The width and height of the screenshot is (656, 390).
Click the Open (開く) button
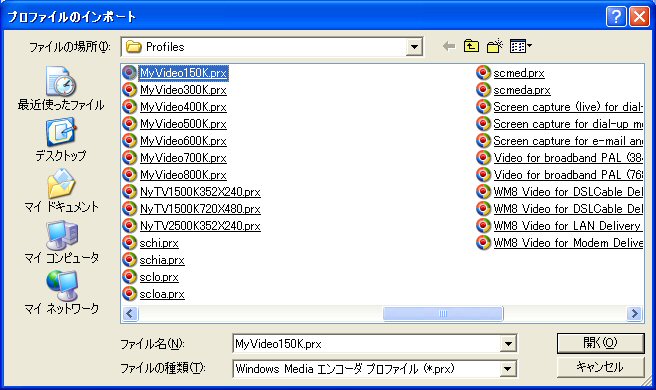(x=600, y=343)
